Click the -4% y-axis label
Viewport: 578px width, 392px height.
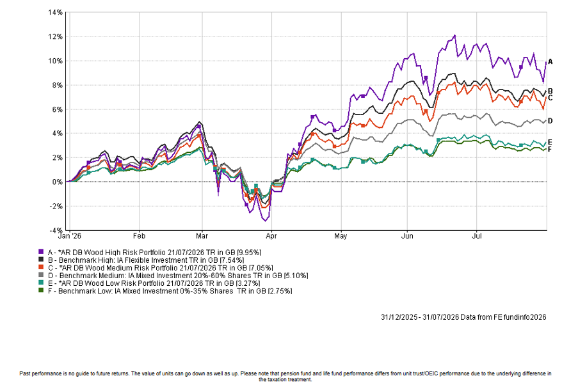pyautogui.click(x=56, y=230)
